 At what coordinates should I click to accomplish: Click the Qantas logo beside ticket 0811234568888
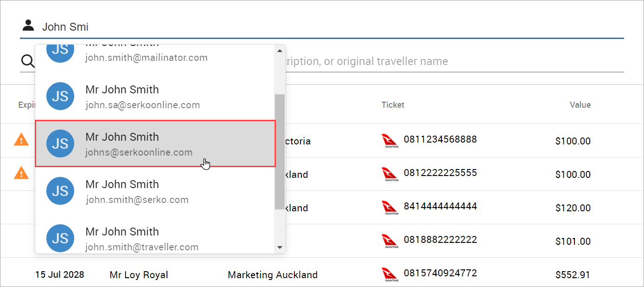click(x=389, y=140)
